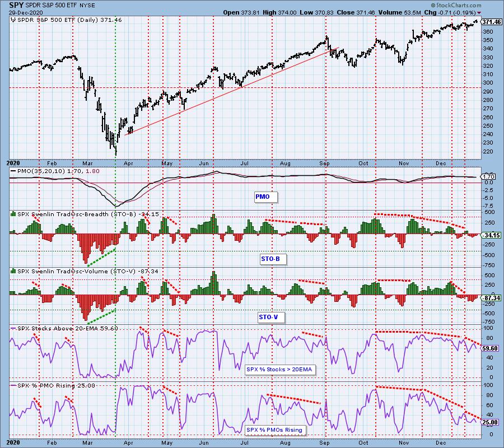Click the 25.00 value tag on right axis
The image size is (504, 448).
tap(491, 422)
